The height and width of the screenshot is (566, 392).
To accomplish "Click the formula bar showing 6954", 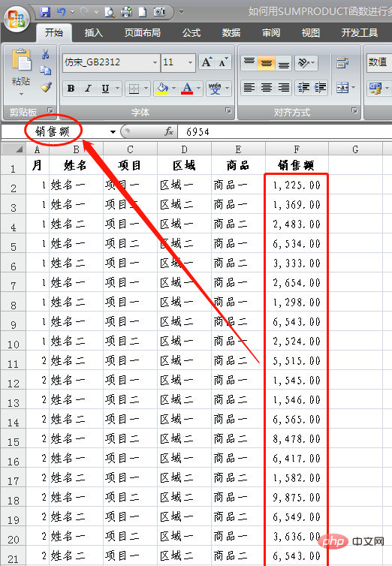I will point(285,132).
